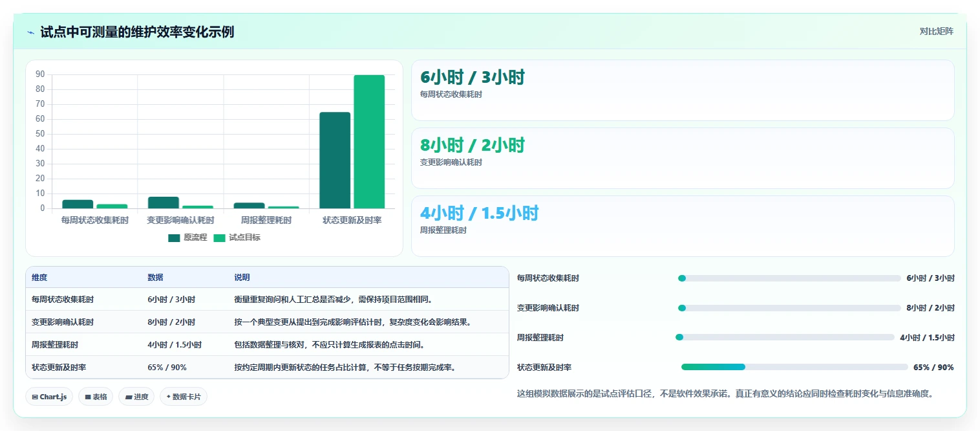
Task: Open the 8小时 / 2小时 data card
Action: click(x=683, y=158)
